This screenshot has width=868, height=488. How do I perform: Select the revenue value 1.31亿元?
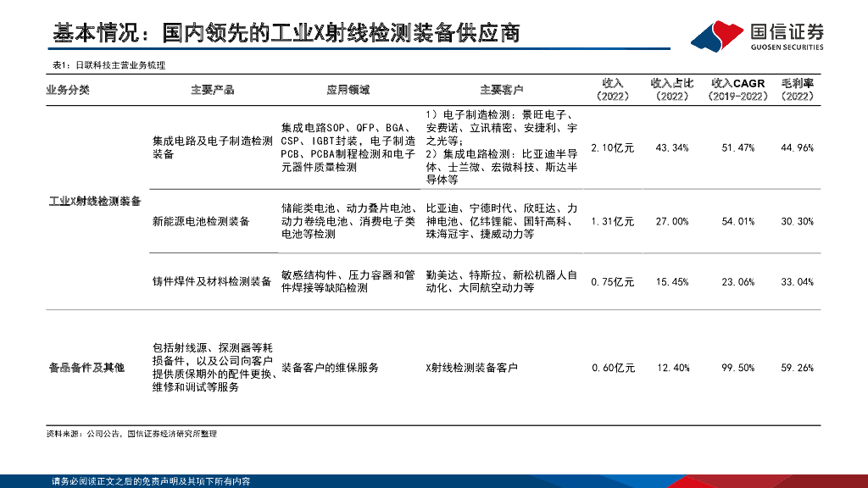pos(613,221)
